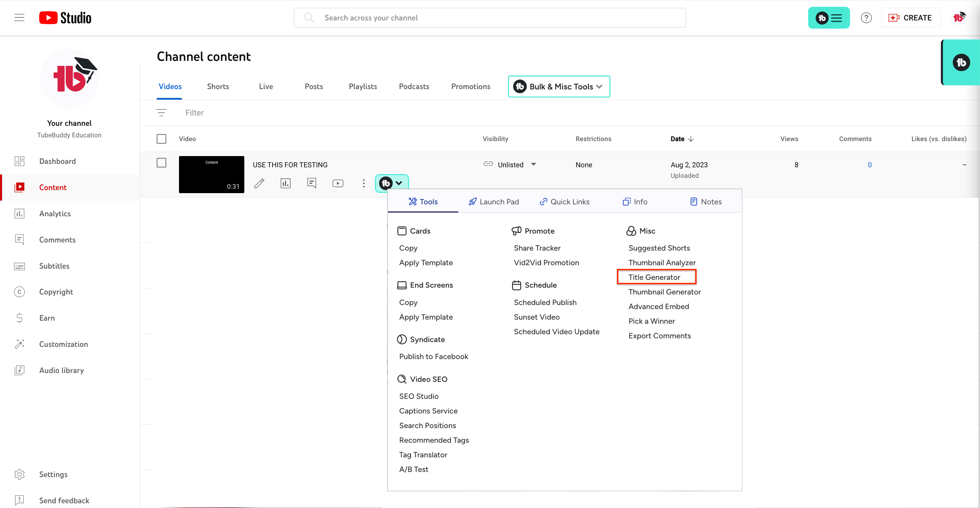The image size is (980, 508).
Task: Open video comments icon in the row
Action: (312, 184)
